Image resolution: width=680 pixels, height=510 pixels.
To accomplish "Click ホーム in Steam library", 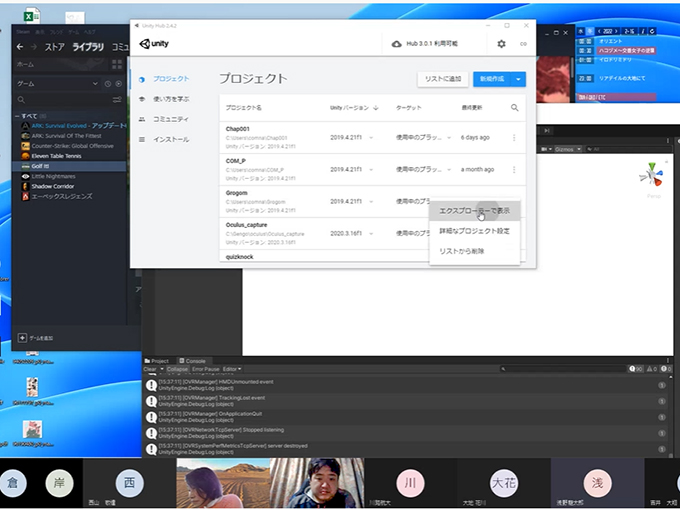I will tap(25, 64).
